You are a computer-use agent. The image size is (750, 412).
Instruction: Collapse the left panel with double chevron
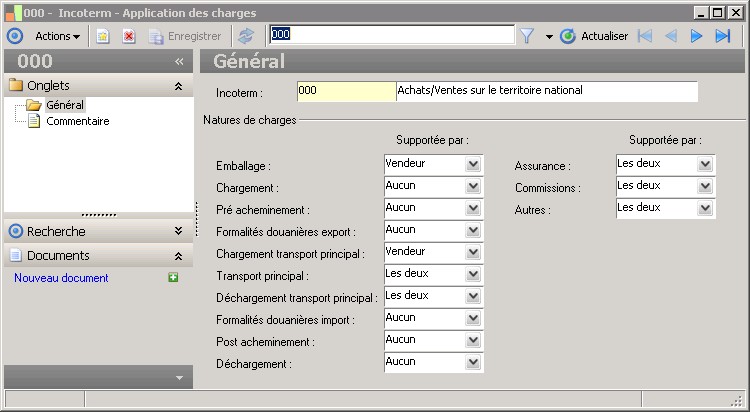[179, 61]
